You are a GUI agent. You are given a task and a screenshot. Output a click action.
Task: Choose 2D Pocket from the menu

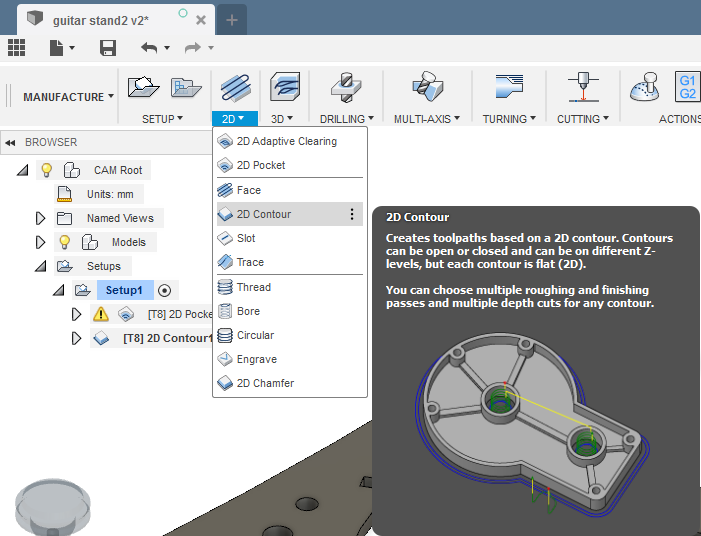(290, 165)
